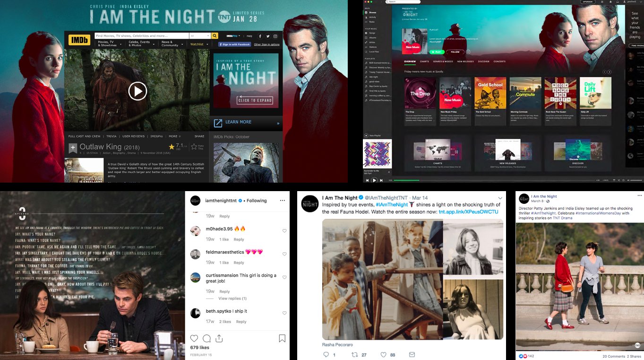This screenshot has height=360, width=644.
Task: Open Instagram comment bubble icon
Action: pos(206,338)
